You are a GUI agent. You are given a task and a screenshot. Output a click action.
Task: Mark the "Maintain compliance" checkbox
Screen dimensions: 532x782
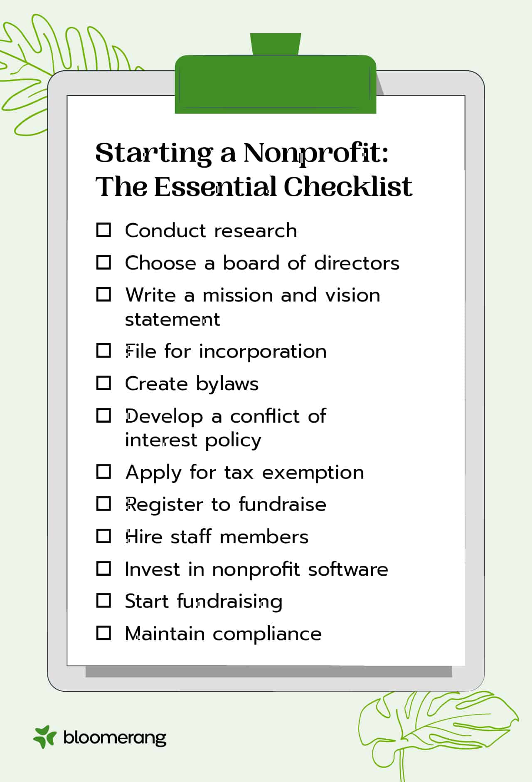pos(103,633)
